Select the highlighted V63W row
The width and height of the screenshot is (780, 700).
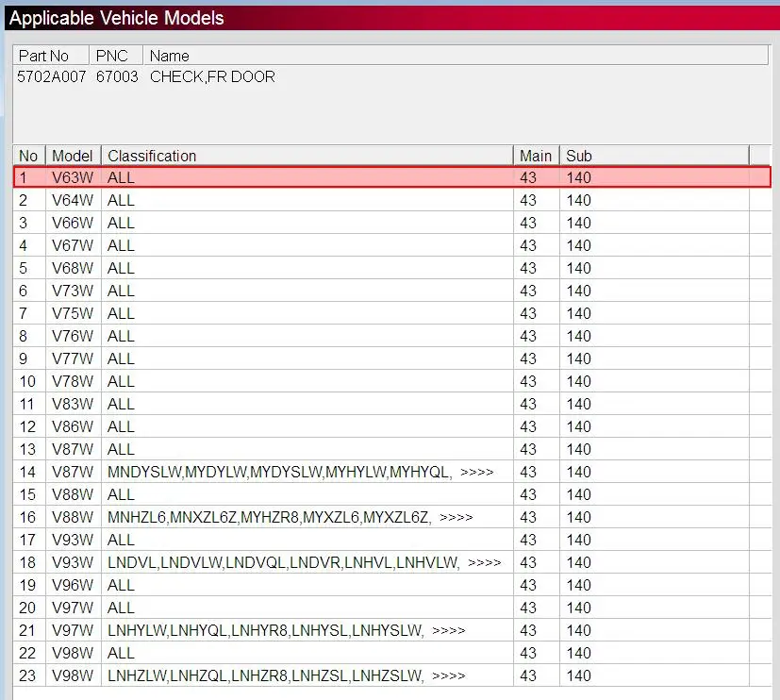tap(392, 177)
